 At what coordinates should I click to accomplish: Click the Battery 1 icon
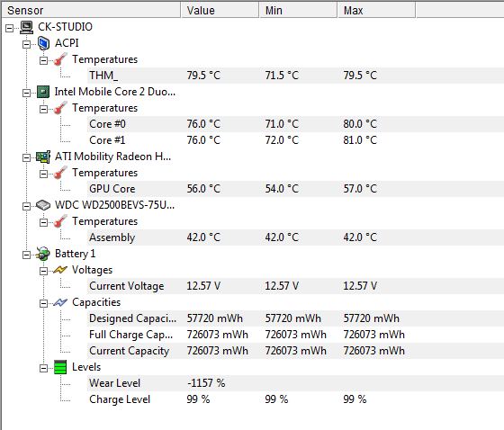43,254
